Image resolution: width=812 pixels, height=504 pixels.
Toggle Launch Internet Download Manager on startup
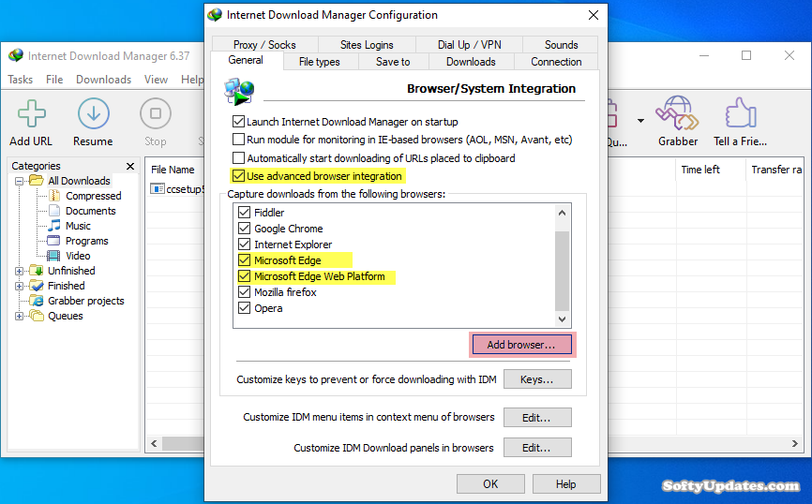point(238,122)
